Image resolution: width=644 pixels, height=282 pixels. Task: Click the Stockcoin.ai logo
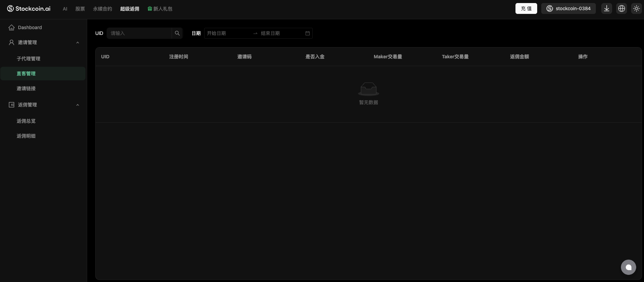[x=29, y=8]
